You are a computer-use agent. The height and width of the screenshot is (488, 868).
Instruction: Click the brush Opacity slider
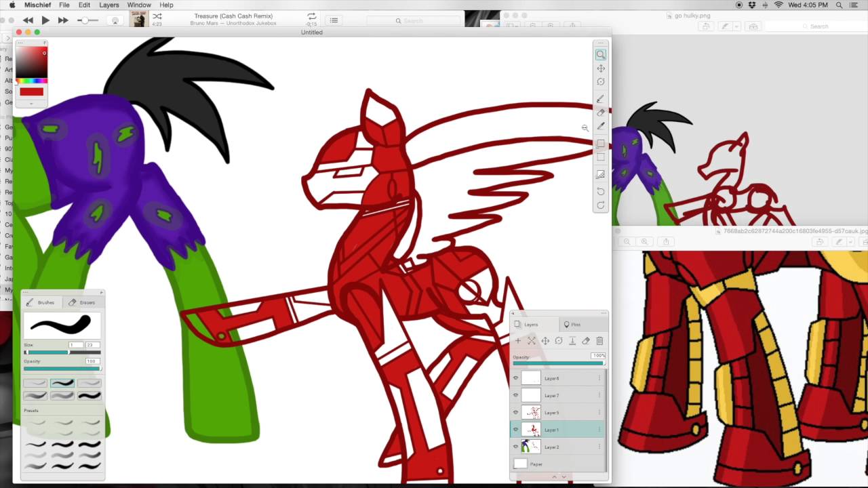coord(62,369)
